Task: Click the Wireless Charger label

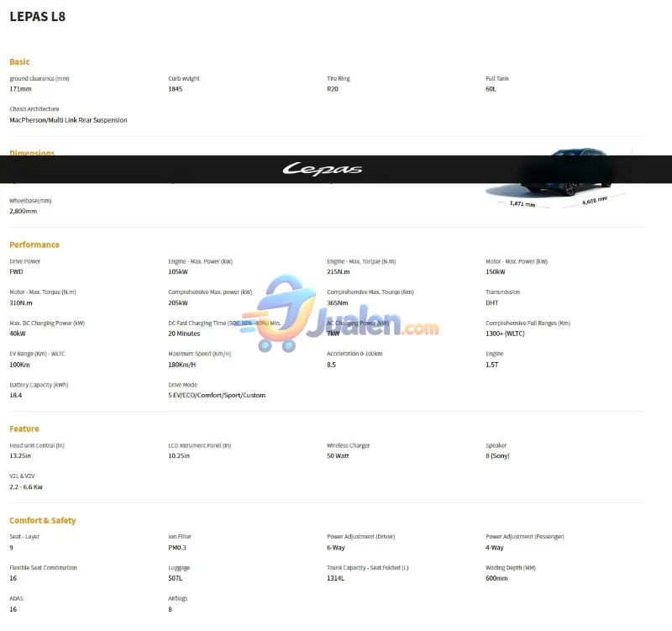Action: (x=349, y=445)
